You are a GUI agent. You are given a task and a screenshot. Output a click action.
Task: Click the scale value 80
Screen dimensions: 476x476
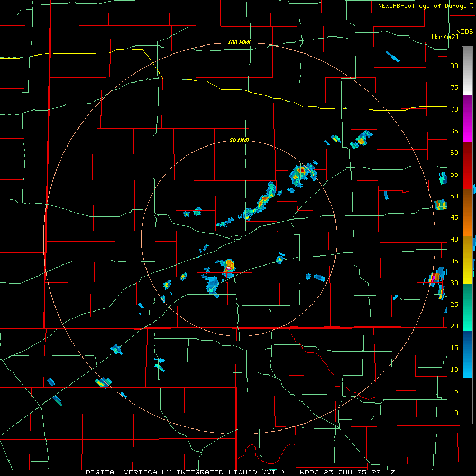coord(454,66)
